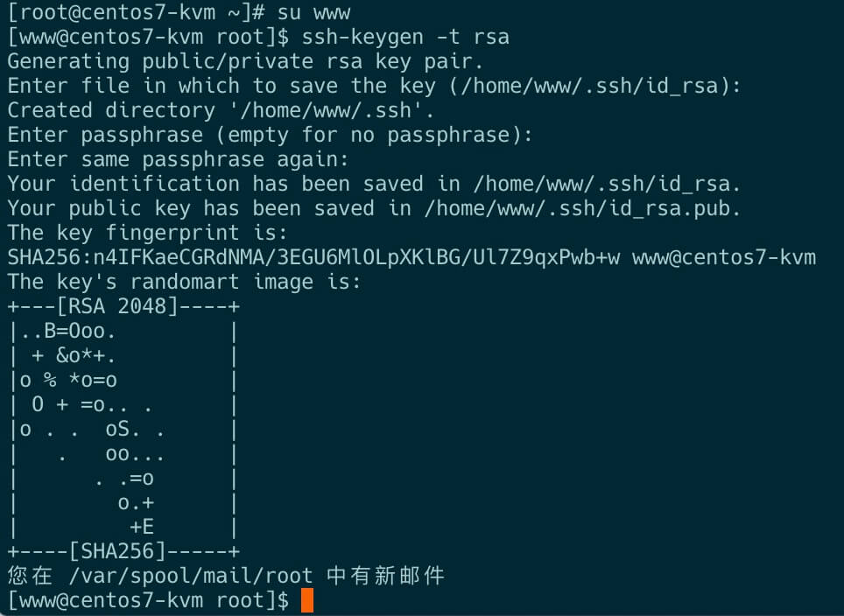This screenshot has height=616, width=844.
Task: Click the '[RSA 2048]' randomart header
Action: (117, 306)
